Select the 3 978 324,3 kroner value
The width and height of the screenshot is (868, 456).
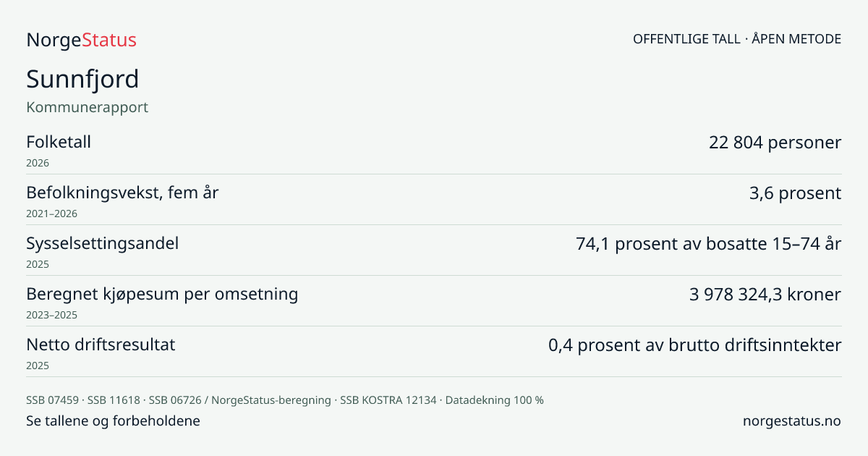(x=765, y=295)
